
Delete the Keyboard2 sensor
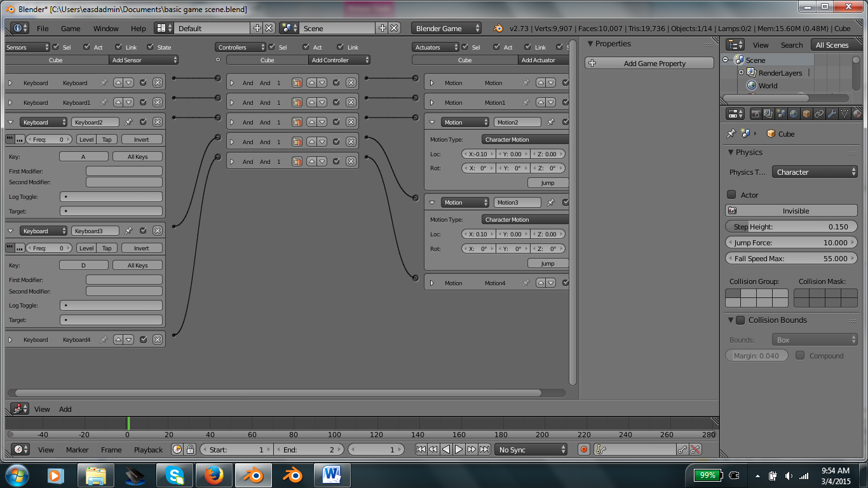157,122
